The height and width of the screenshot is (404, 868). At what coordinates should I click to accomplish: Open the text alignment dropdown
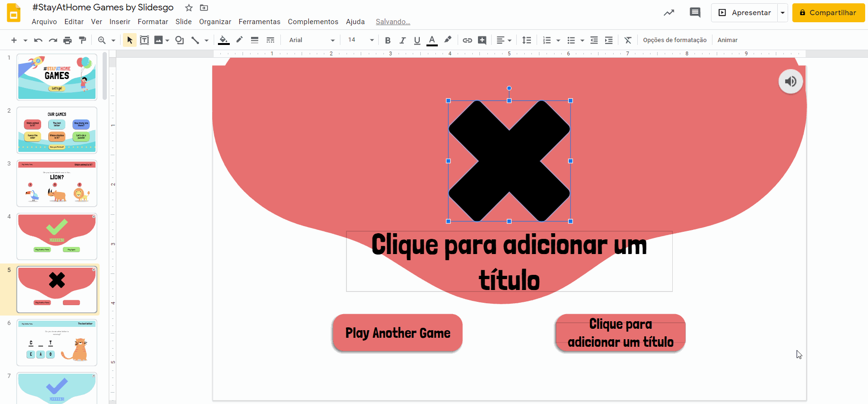(x=504, y=40)
